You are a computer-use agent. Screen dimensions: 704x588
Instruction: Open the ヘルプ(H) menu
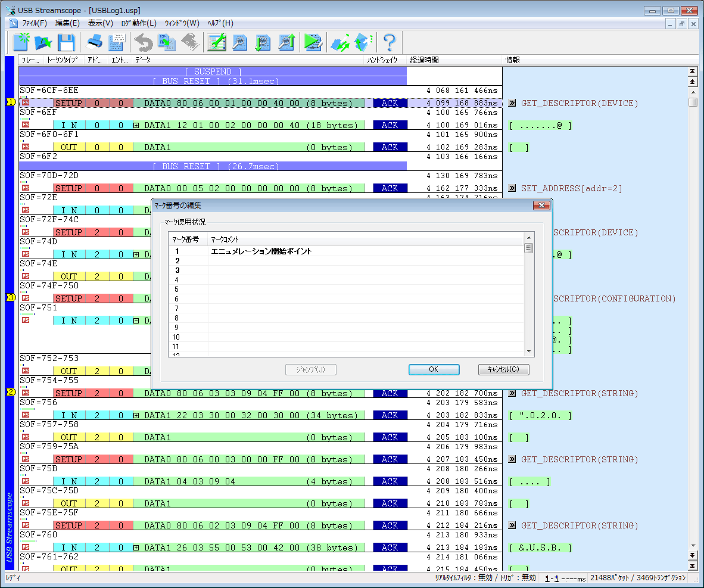pyautogui.click(x=220, y=23)
